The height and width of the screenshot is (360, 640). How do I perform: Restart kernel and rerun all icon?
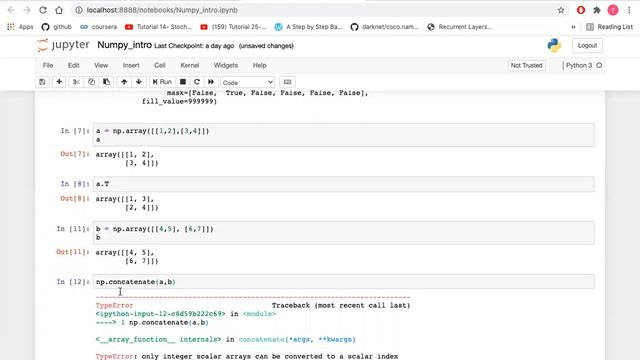211,82
